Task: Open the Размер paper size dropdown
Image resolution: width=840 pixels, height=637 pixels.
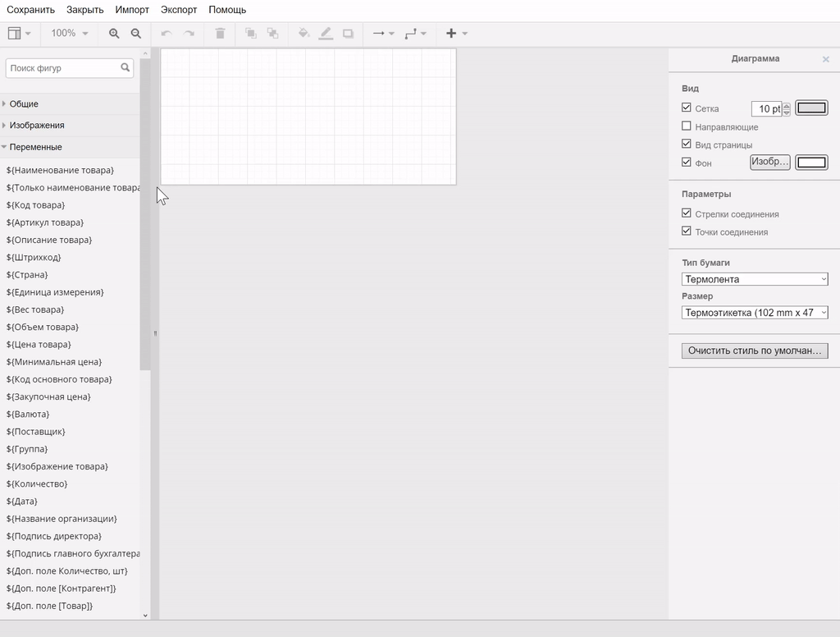Action: (x=755, y=313)
